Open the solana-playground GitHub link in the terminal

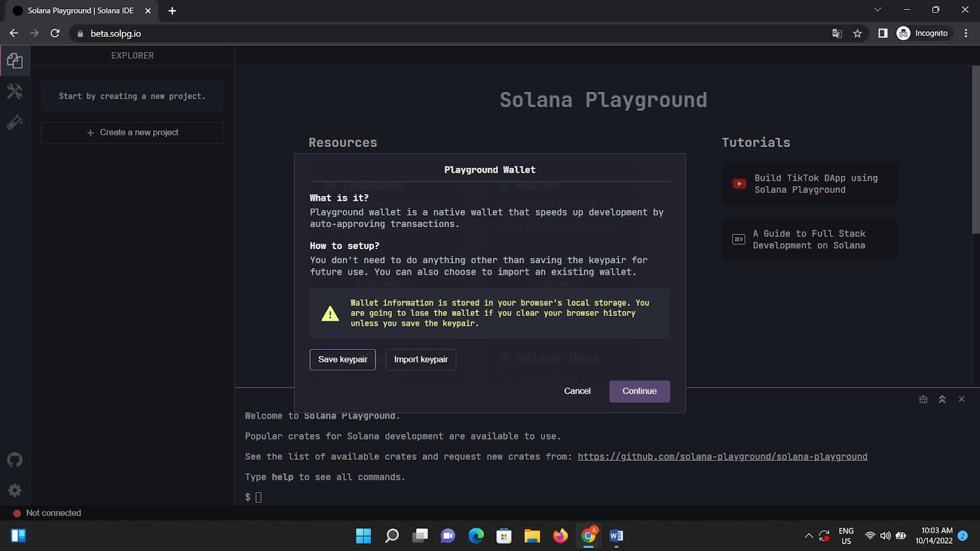723,456
